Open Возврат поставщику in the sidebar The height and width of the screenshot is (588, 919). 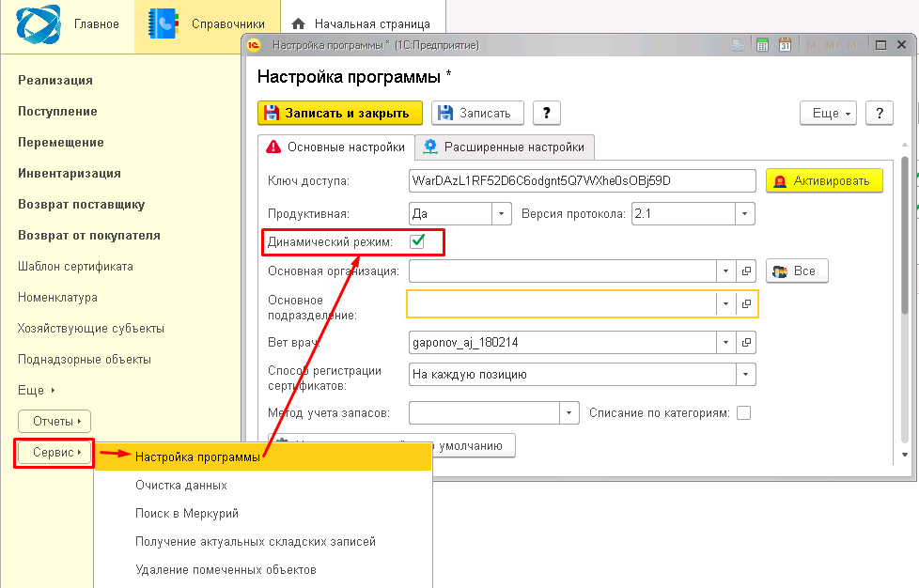tap(81, 205)
